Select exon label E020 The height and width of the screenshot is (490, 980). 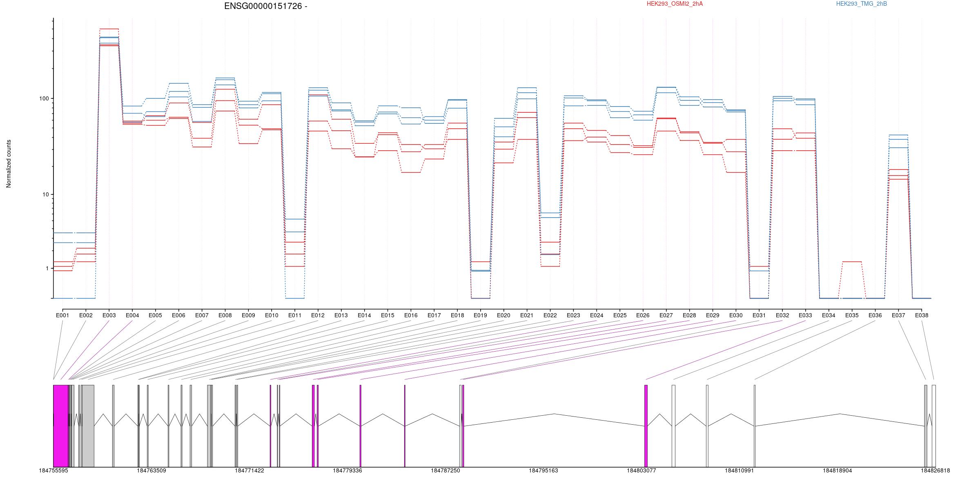(503, 315)
